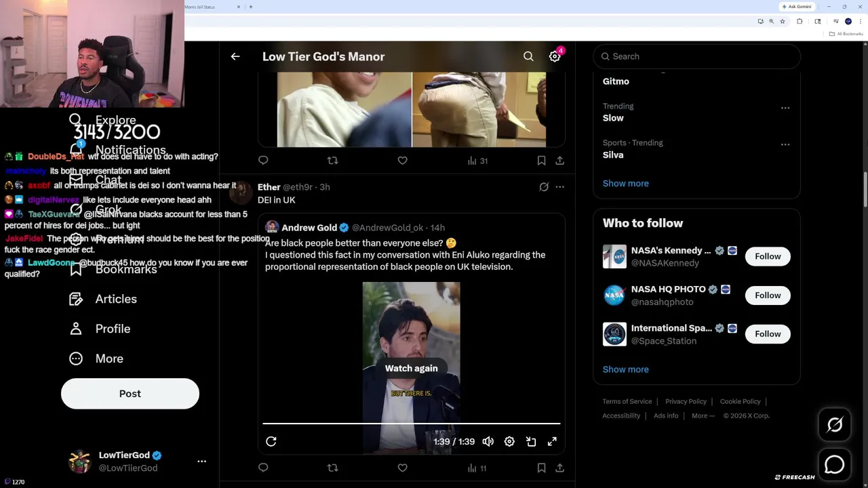Open more options on Ether's post
This screenshot has height=488, width=868.
(559, 187)
